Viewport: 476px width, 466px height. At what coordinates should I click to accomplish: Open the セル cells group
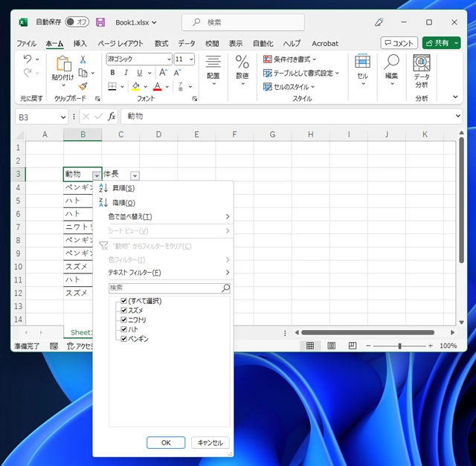(362, 71)
